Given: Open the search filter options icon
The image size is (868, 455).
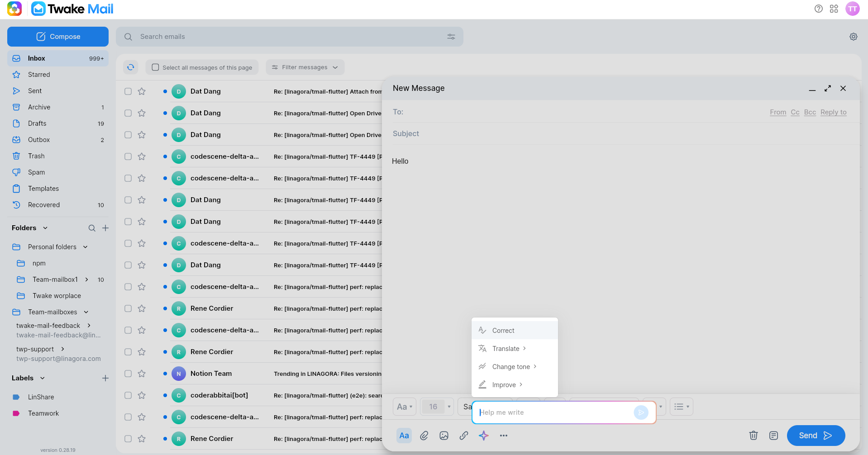Looking at the screenshot, I should click(x=451, y=37).
